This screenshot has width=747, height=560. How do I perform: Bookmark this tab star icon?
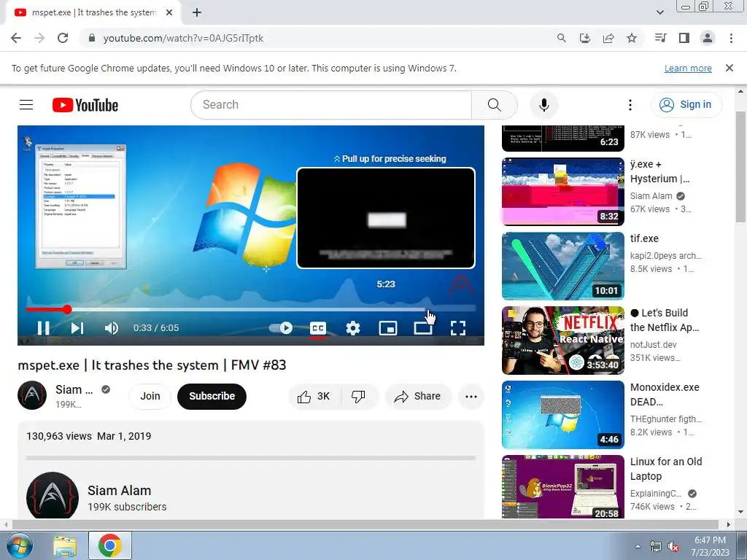(x=632, y=38)
